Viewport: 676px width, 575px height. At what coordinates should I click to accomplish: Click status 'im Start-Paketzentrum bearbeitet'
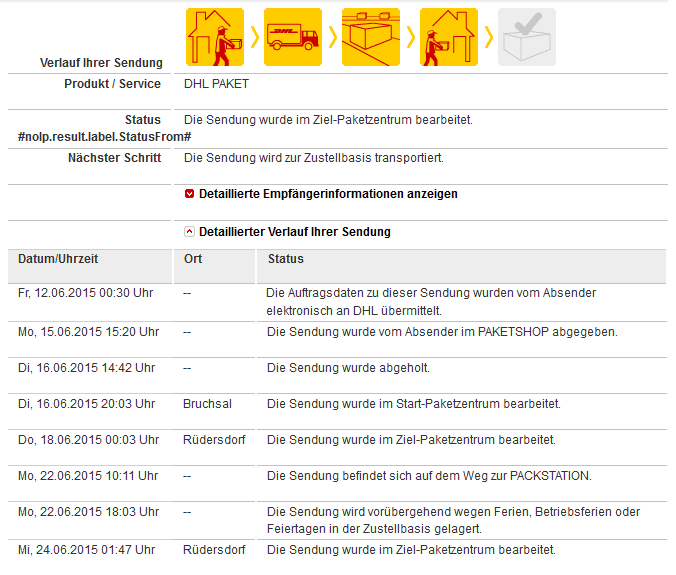pos(414,404)
